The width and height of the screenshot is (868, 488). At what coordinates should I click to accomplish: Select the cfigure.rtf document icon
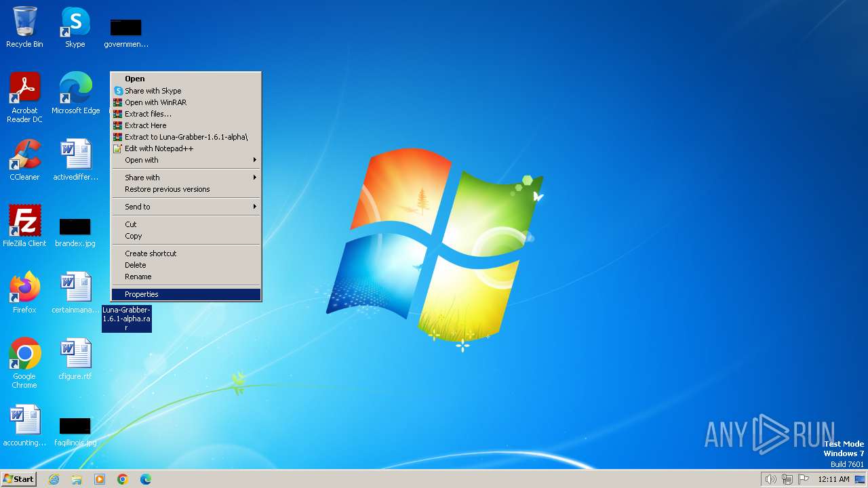75,359
